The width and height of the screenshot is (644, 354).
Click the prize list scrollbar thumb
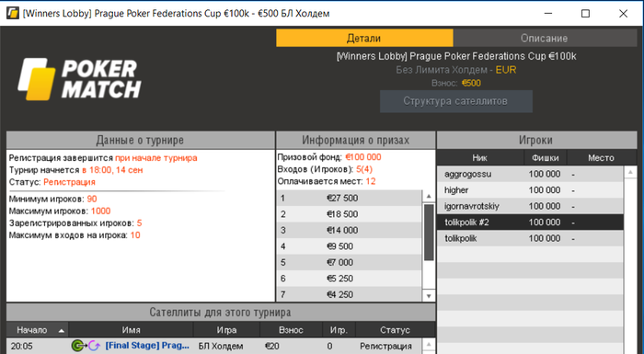click(x=429, y=232)
